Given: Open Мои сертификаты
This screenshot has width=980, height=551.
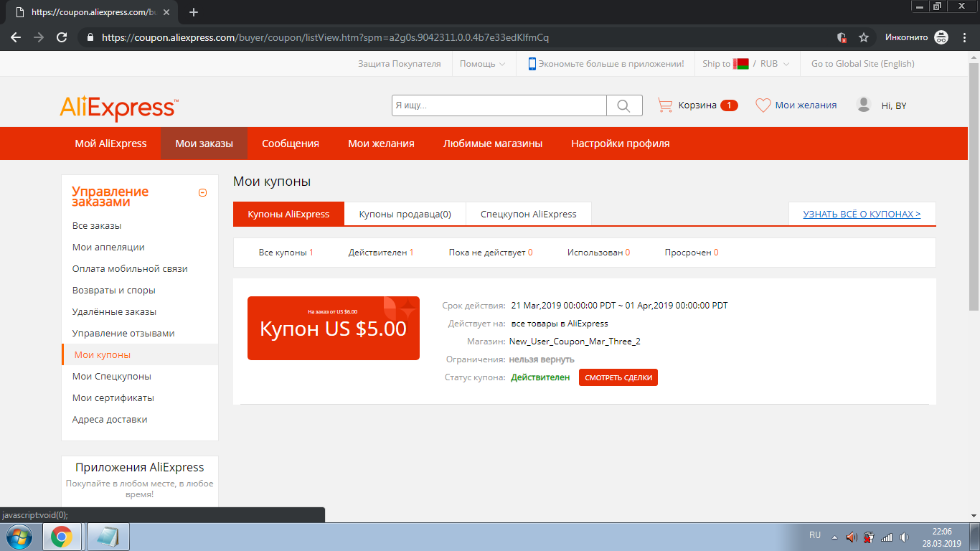Looking at the screenshot, I should point(113,398).
